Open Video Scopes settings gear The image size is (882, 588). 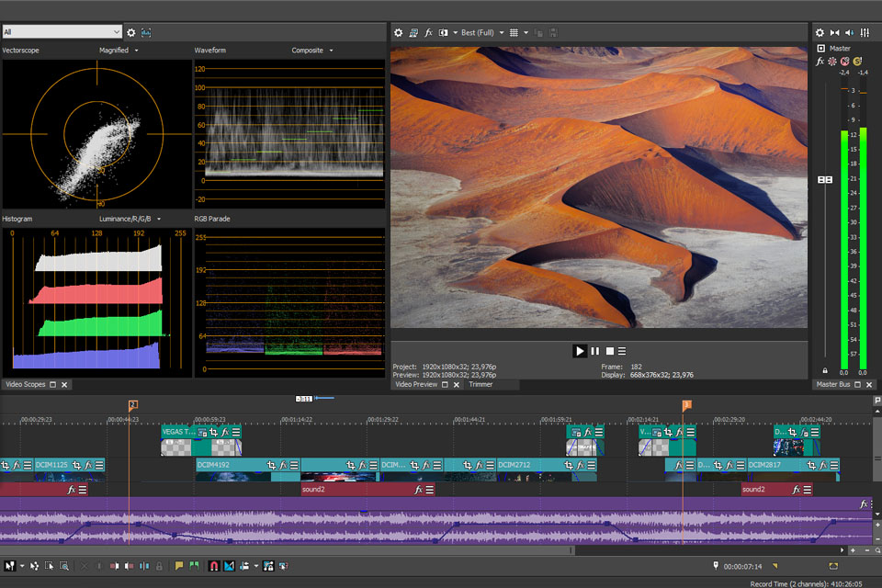[131, 33]
